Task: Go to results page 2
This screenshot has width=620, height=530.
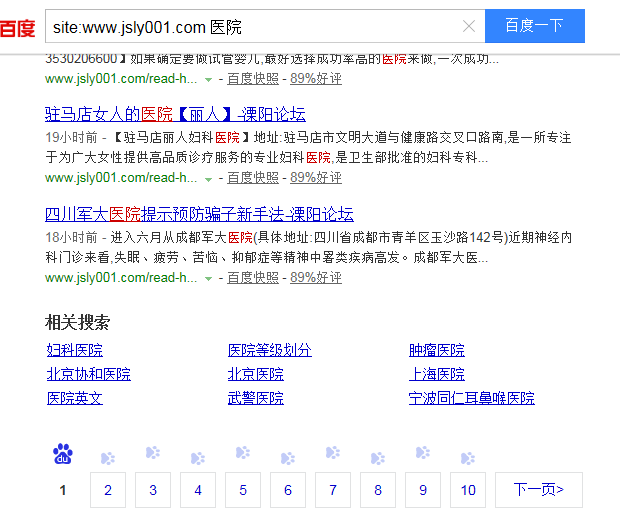Action: click(x=108, y=490)
